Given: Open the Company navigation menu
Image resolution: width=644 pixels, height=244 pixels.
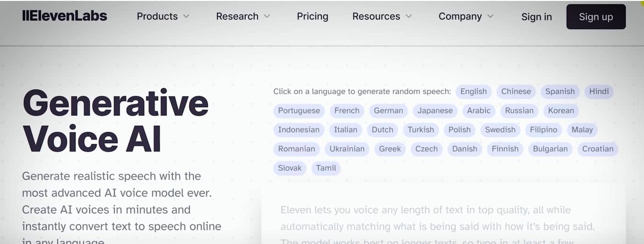Looking at the screenshot, I should coord(466,16).
